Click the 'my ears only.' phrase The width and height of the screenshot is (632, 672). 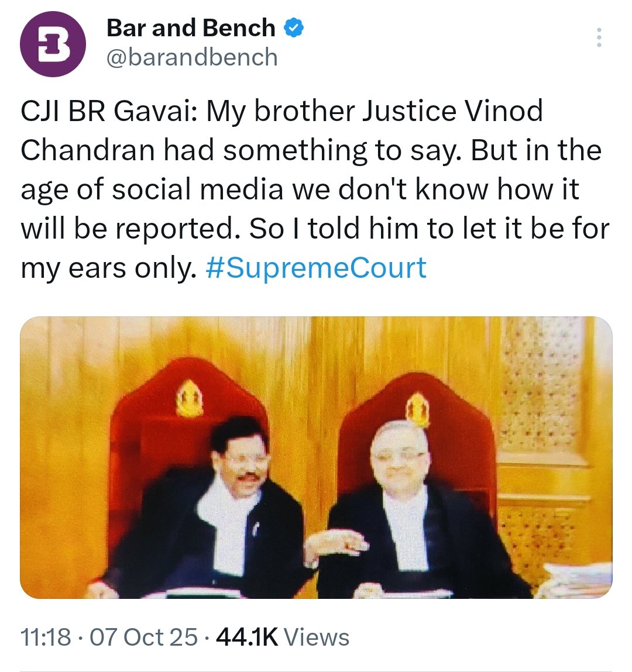108,268
